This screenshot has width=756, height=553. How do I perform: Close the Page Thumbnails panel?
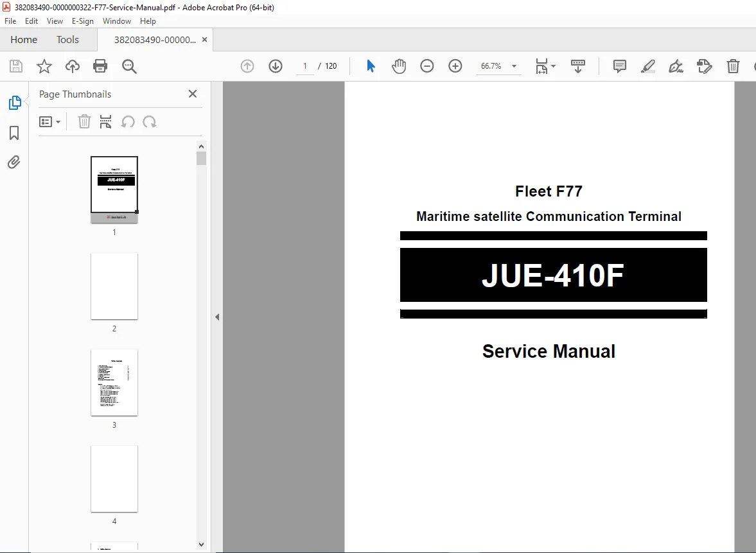[193, 94]
